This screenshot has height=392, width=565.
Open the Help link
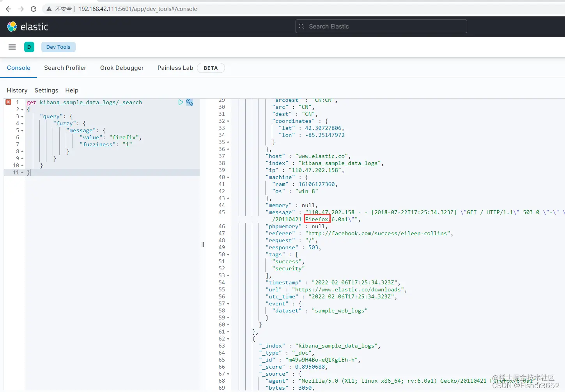72,90
